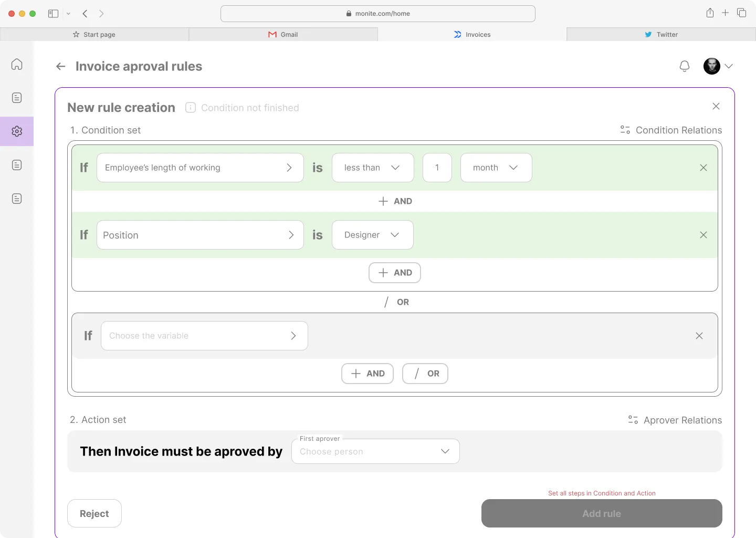The height and width of the screenshot is (538, 756).
Task: Open the month unit dropdown
Action: 496,168
